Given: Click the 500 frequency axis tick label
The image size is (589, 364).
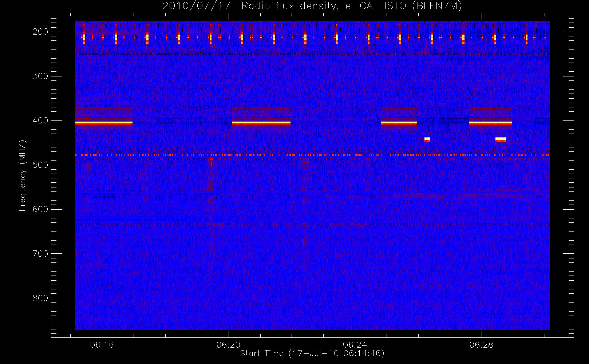Looking at the screenshot, I should (40, 165).
